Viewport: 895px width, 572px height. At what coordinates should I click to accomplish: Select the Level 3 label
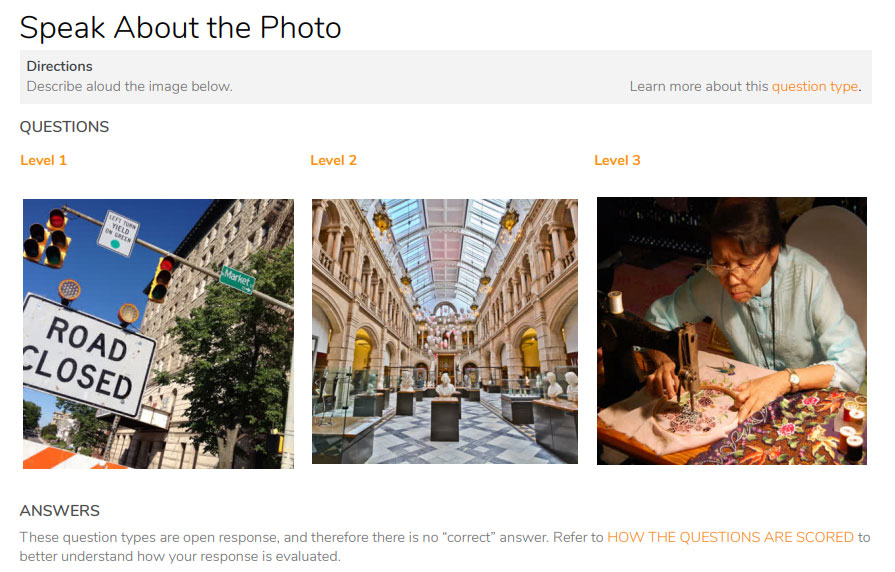point(617,160)
